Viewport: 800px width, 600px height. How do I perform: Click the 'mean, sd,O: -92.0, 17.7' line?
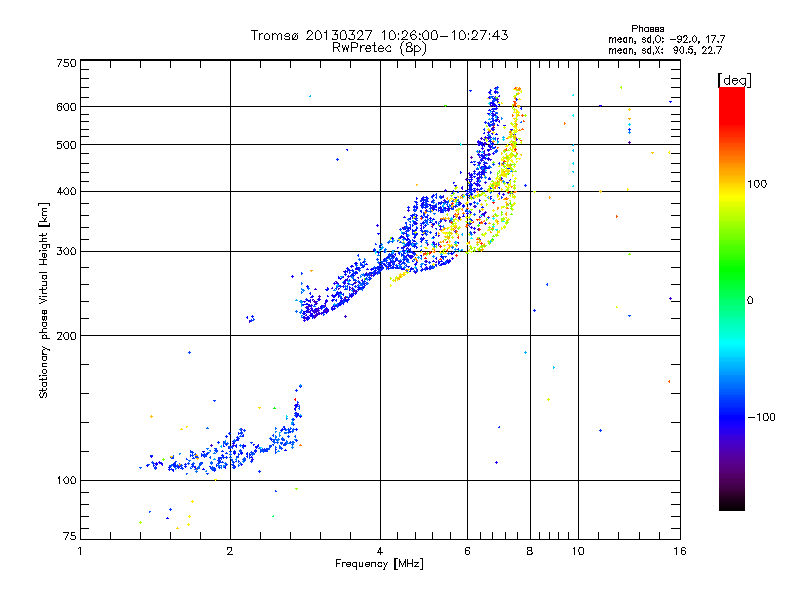pos(667,40)
